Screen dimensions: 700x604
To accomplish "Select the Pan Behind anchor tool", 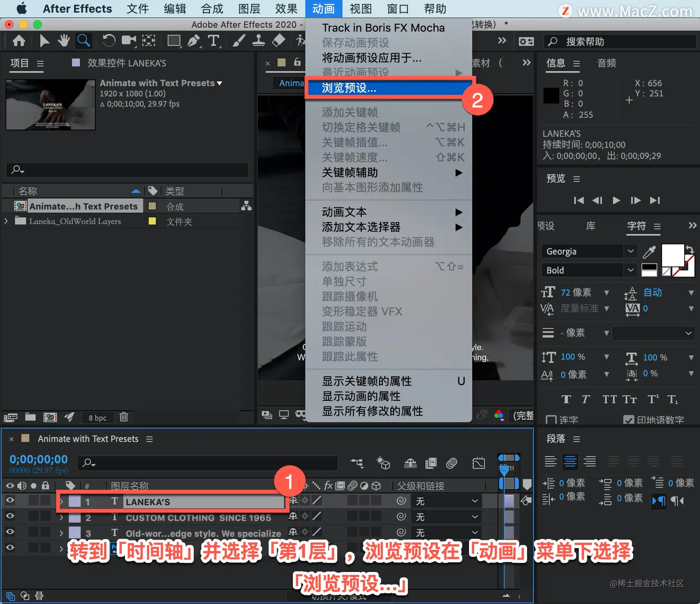I will pyautogui.click(x=149, y=41).
